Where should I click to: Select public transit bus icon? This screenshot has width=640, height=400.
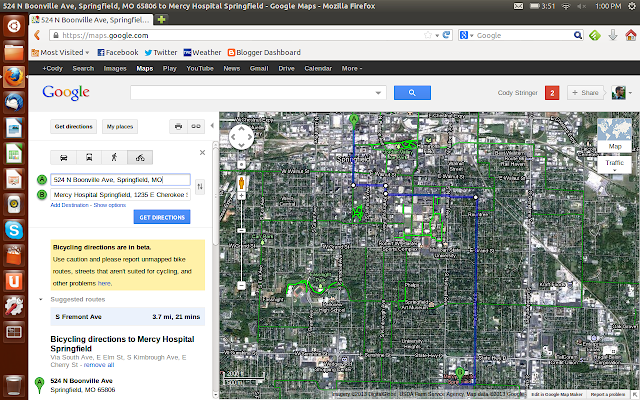[x=89, y=158]
